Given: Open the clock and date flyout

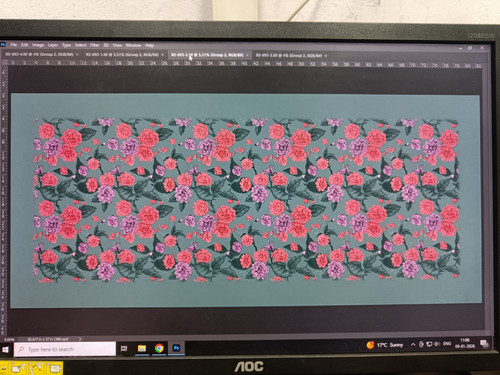Looking at the screenshot, I should 465,343.
